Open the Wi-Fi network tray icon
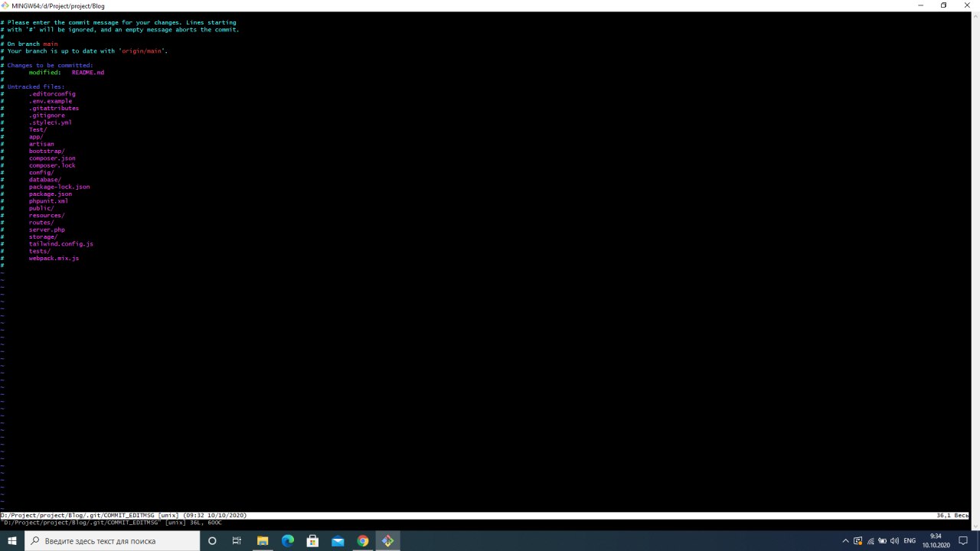The height and width of the screenshot is (551, 980). coord(871,541)
